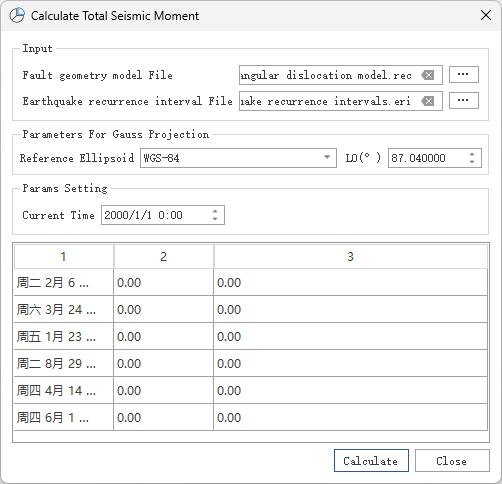Select column 3 value in 周二 8月 29 row
The height and width of the screenshot is (484, 502).
point(350,364)
